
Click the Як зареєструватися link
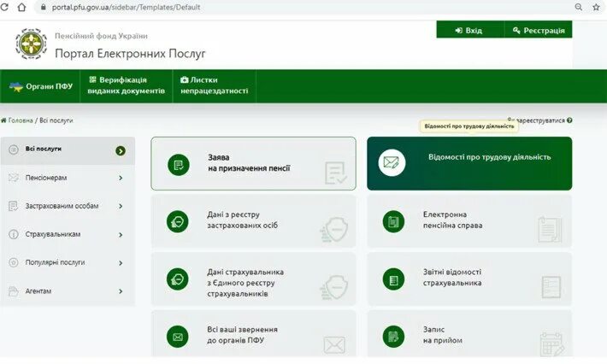[x=536, y=120]
